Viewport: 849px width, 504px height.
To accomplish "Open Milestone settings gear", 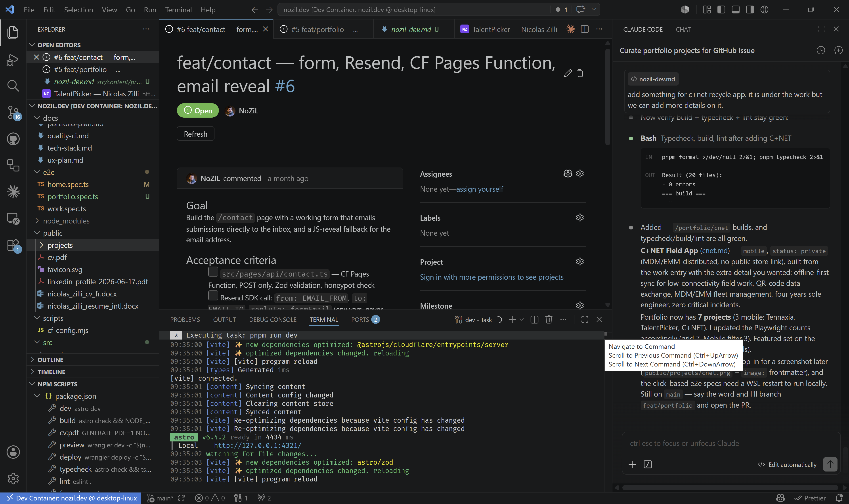I will [580, 305].
